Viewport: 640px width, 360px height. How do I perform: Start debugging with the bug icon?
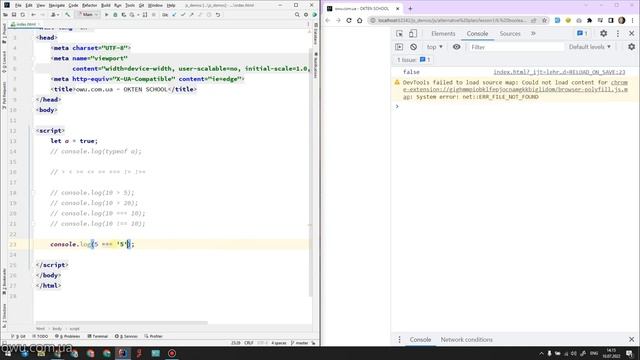point(115,15)
